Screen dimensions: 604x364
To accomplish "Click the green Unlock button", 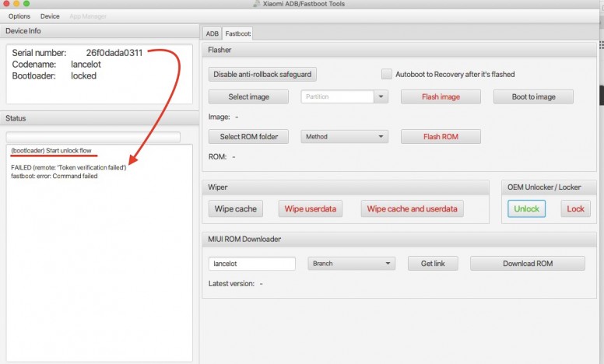I will (x=527, y=208).
